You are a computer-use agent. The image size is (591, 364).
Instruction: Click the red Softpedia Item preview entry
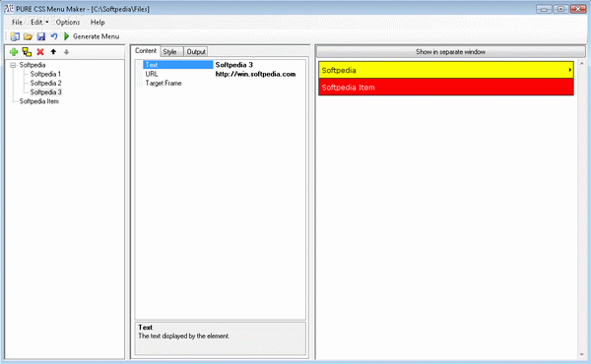(446, 87)
